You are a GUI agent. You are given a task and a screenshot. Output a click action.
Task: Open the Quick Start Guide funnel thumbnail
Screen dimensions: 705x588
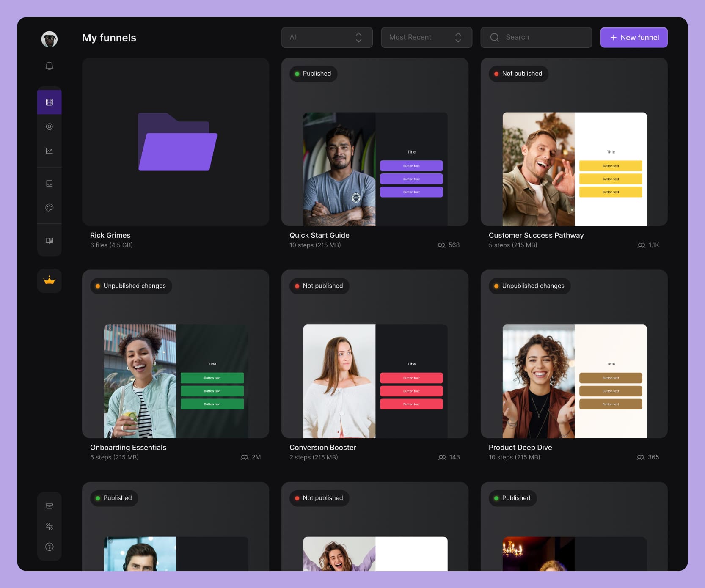coord(375,168)
